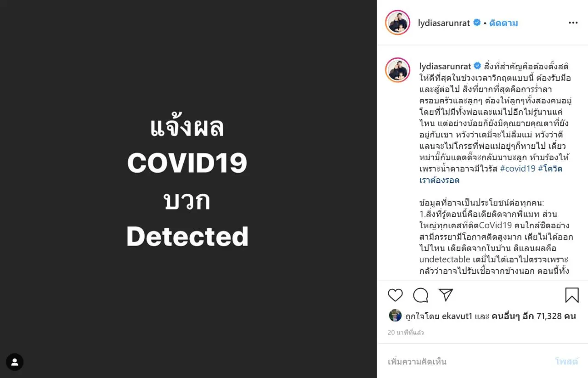Open lydiasarunrat profile picture in header
The height and width of the screenshot is (378, 588).
click(397, 22)
